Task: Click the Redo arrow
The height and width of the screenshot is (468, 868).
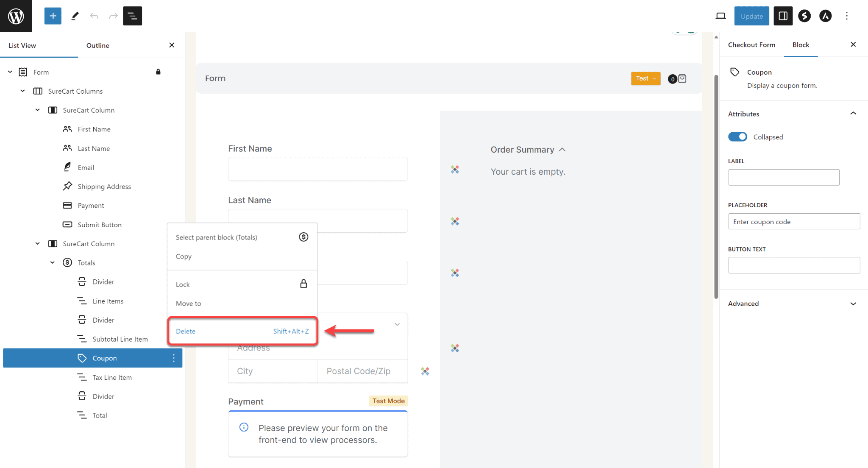Action: point(113,16)
